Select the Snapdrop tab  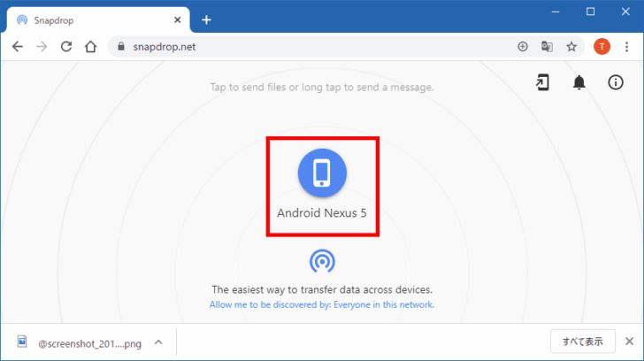click(x=98, y=19)
